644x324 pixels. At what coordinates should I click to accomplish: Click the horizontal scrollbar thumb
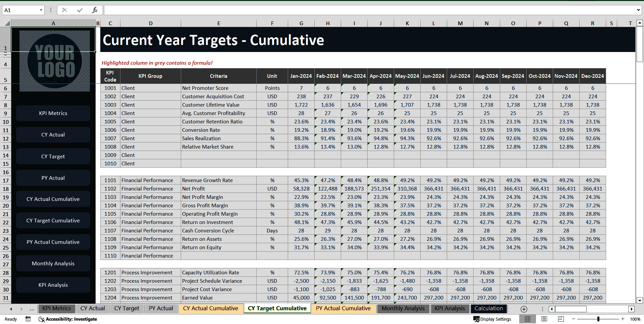(571, 309)
